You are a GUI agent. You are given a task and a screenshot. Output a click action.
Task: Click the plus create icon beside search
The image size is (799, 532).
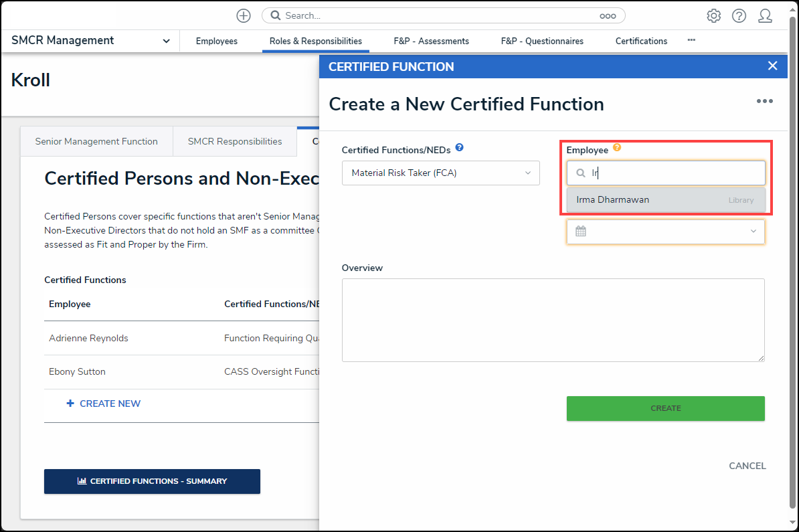pyautogui.click(x=244, y=16)
